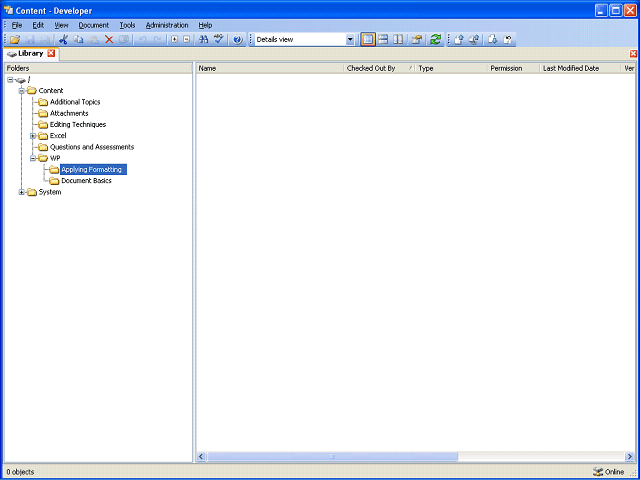Viewport: 640px width, 480px height.
Task: Close the Library tab with its red X
Action: (x=51, y=53)
